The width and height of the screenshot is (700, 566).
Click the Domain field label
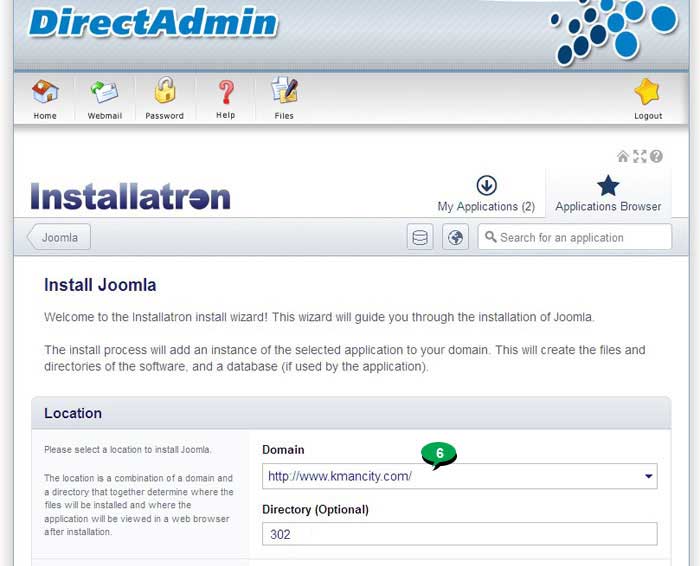tap(283, 449)
